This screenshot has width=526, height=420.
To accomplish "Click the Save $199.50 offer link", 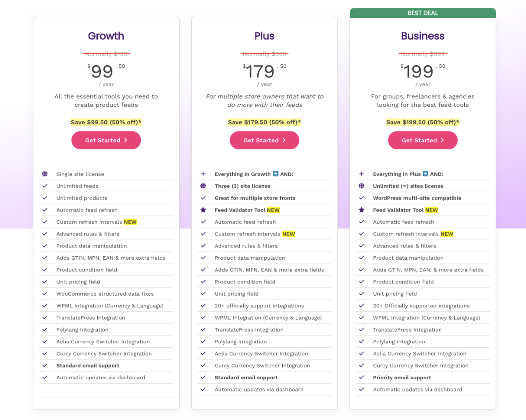I will 422,122.
